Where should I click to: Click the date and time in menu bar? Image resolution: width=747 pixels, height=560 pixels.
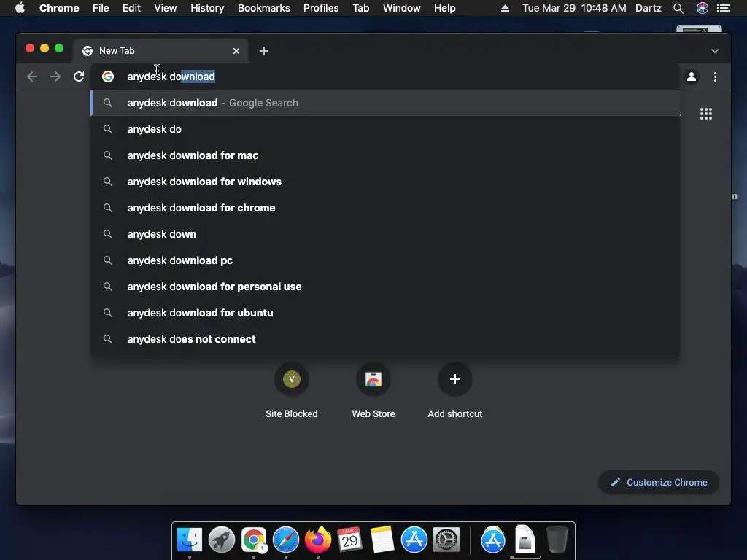coord(574,8)
